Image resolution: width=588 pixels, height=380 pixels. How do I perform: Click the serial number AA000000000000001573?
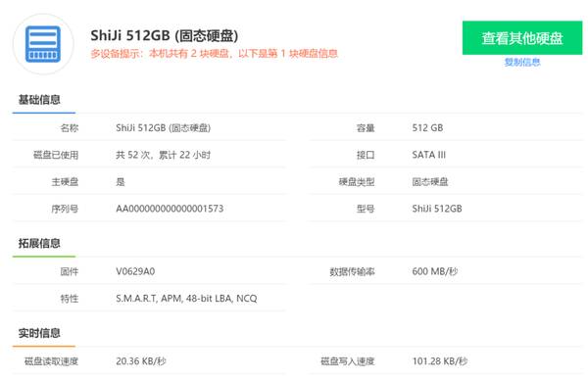170,209
